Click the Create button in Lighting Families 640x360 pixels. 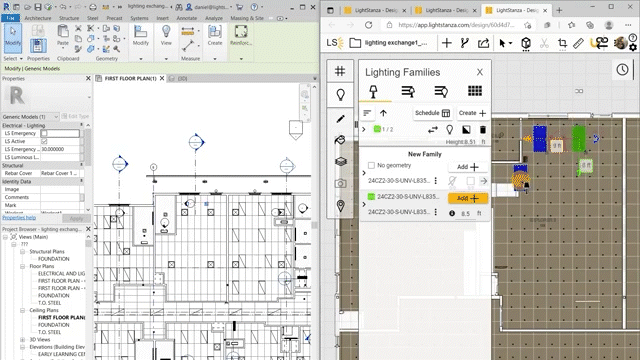click(x=472, y=113)
